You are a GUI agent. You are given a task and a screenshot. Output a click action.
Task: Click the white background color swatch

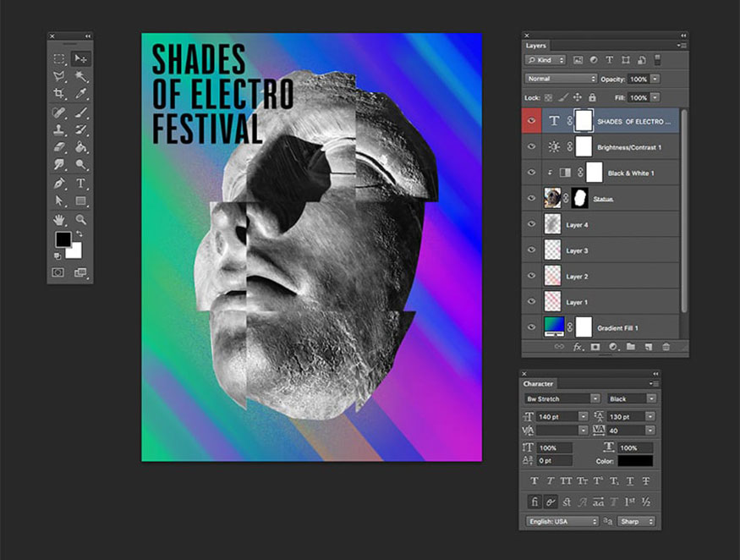tap(75, 252)
